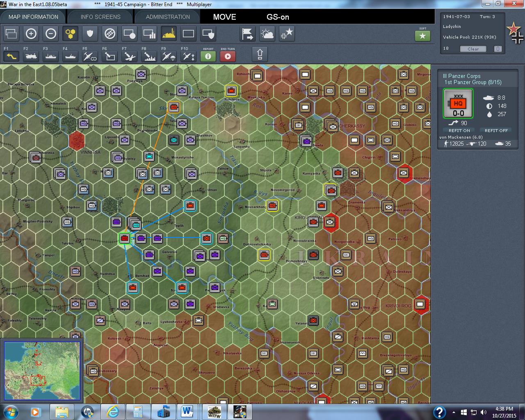
Task: Zoom in on the map
Action: point(31,34)
